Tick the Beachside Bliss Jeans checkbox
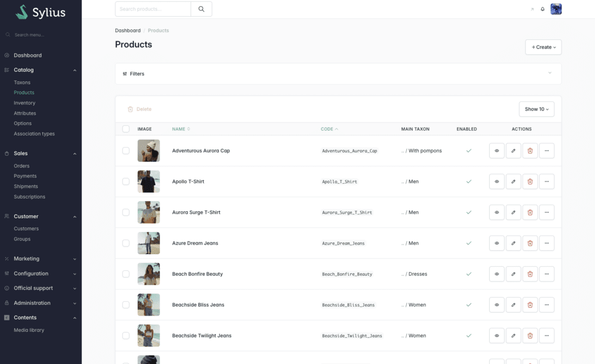The height and width of the screenshot is (364, 595). (126, 305)
